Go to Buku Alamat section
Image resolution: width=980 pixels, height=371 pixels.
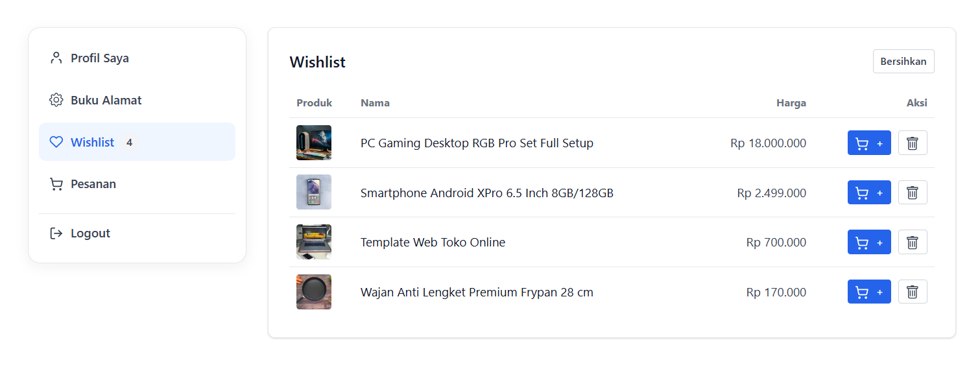coord(137,100)
